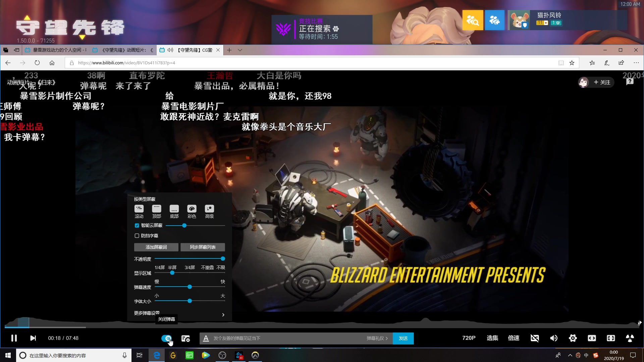Switch to 暴雪游戏动力的个人空间 tab
The height and width of the screenshot is (362, 644).
coord(55,50)
